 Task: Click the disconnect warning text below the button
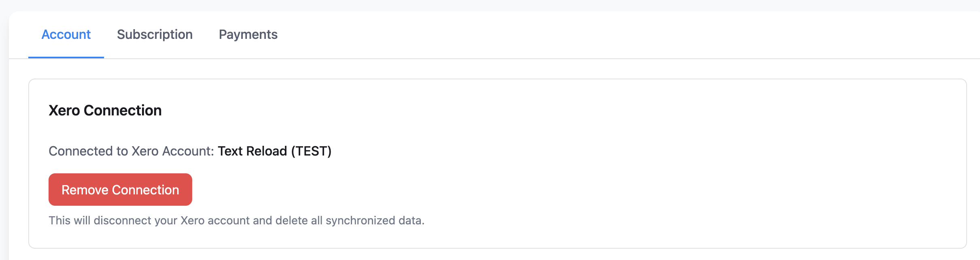[x=237, y=221]
